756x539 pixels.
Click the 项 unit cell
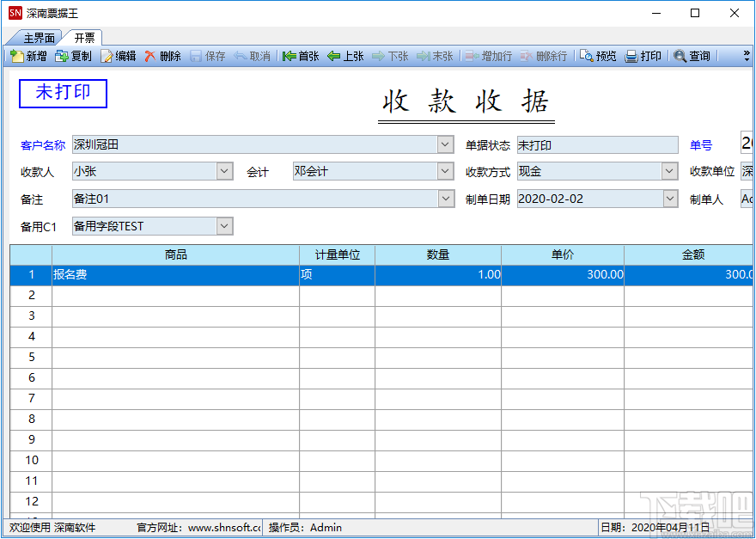pos(337,275)
